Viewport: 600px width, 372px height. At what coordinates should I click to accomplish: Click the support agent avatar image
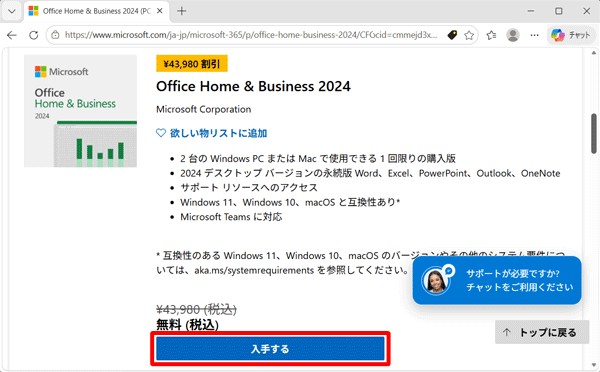(435, 281)
